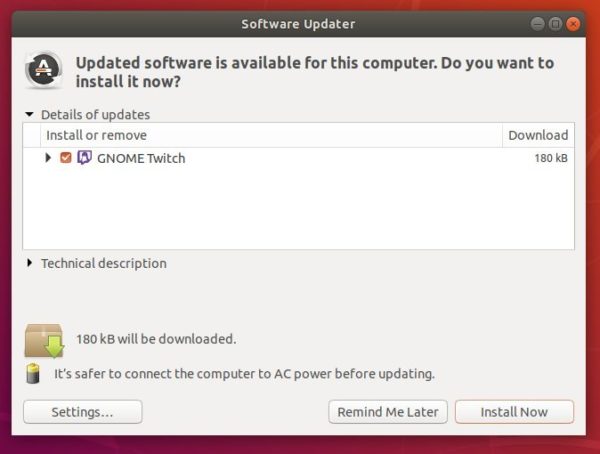Screen dimensions: 600x454
Task: Minimize the Software Updater window
Action: [537, 24]
